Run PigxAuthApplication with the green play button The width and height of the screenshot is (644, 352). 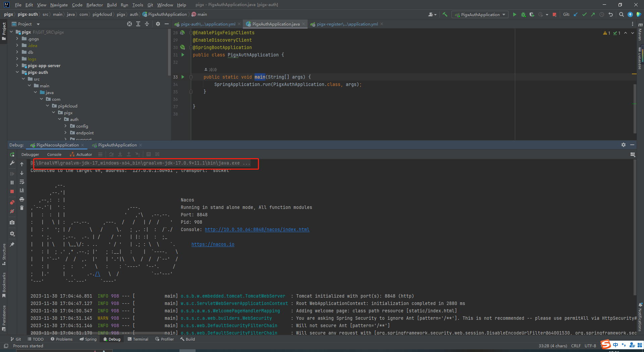coord(515,14)
